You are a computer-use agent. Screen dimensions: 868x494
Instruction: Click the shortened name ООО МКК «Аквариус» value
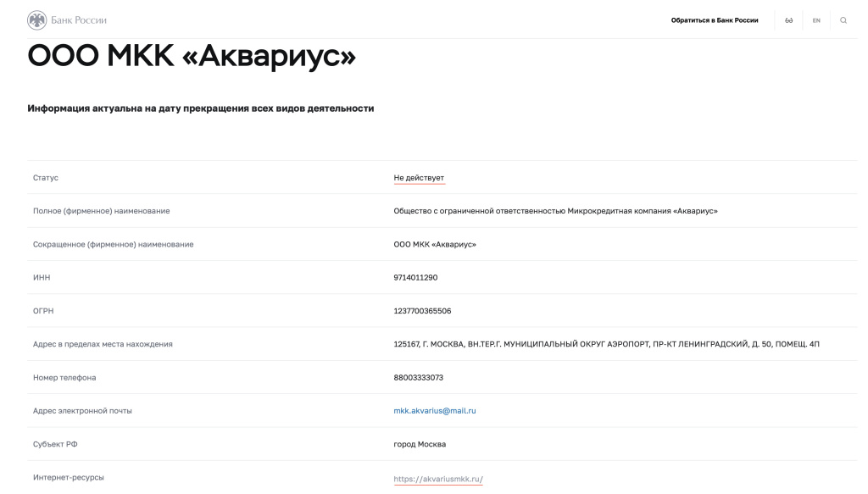[435, 243]
